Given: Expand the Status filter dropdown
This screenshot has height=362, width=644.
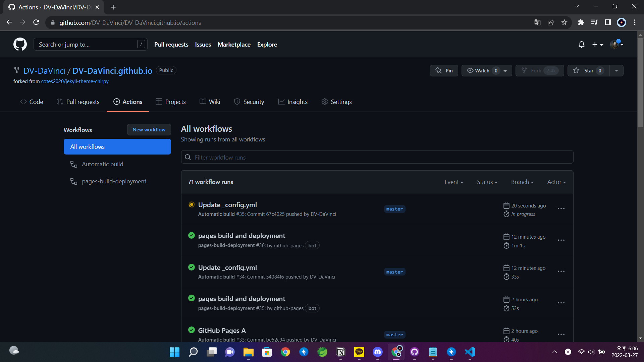Looking at the screenshot, I should point(487,182).
